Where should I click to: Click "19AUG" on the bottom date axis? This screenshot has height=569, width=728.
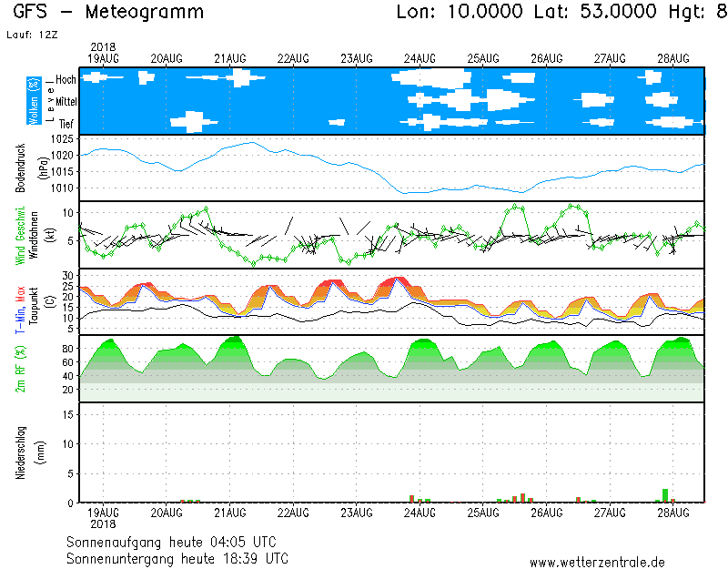click(103, 513)
